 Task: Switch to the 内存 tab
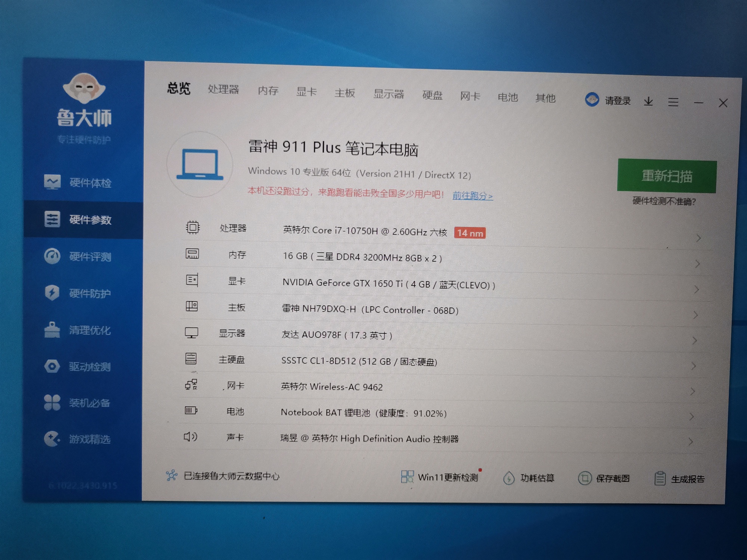(x=268, y=91)
